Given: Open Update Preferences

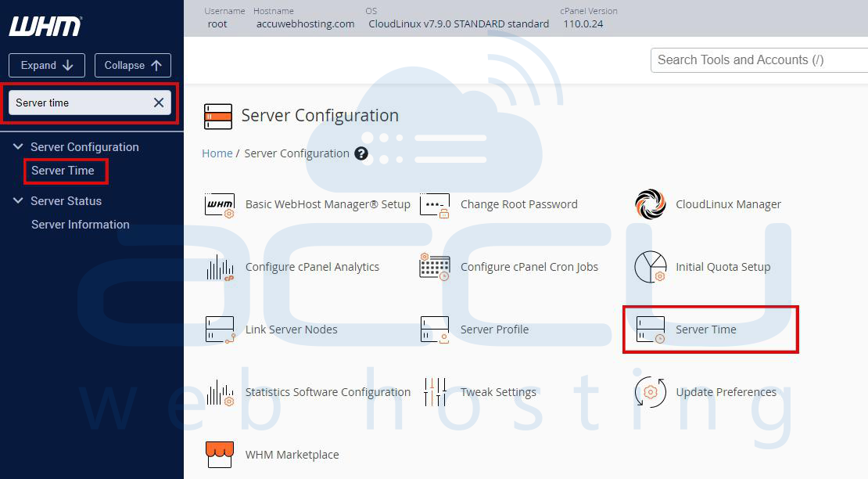Looking at the screenshot, I should point(726,392).
